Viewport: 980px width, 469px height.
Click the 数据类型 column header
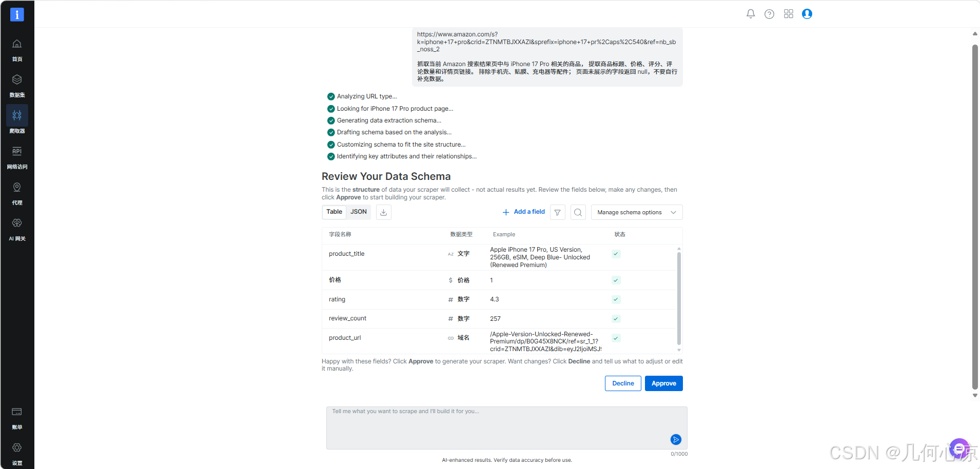coord(461,234)
